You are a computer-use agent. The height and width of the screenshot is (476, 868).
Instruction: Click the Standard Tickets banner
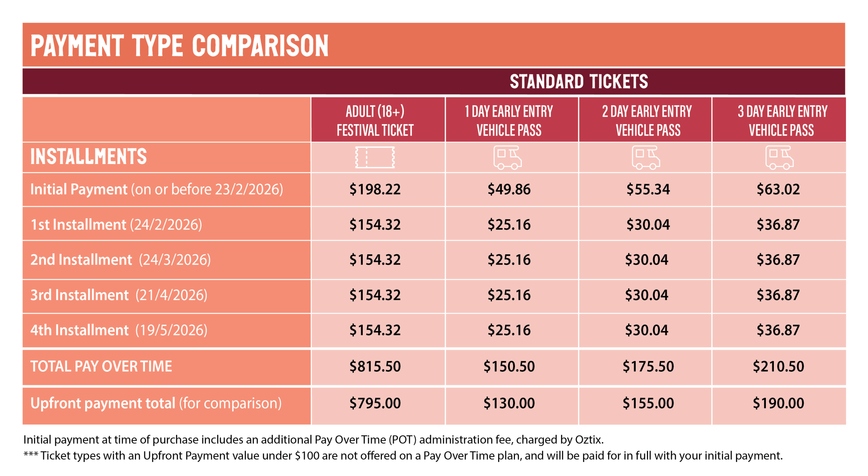[x=579, y=81]
